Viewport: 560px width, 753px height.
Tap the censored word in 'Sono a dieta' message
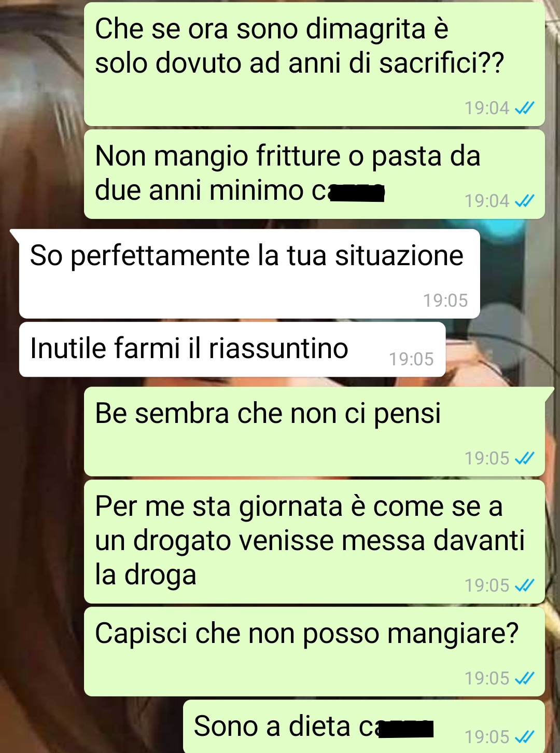tap(405, 729)
